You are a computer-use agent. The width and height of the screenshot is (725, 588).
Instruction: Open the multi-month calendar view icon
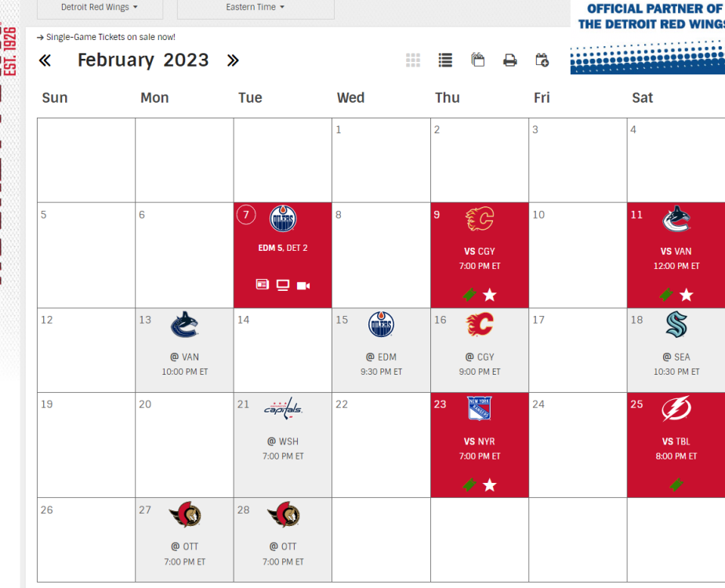pyautogui.click(x=477, y=60)
